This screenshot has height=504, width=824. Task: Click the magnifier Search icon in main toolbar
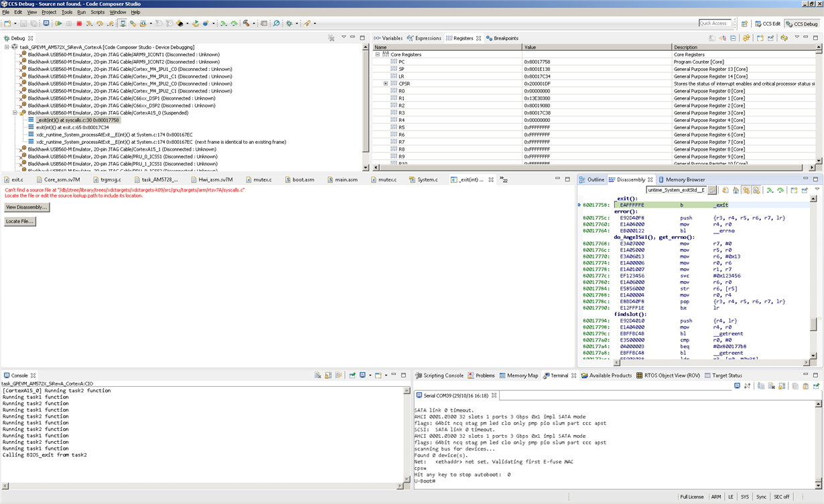[x=276, y=23]
